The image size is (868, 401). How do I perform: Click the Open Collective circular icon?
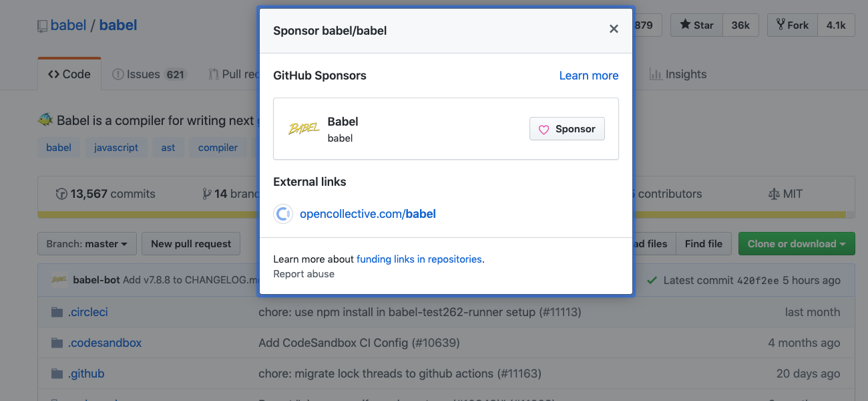point(282,214)
